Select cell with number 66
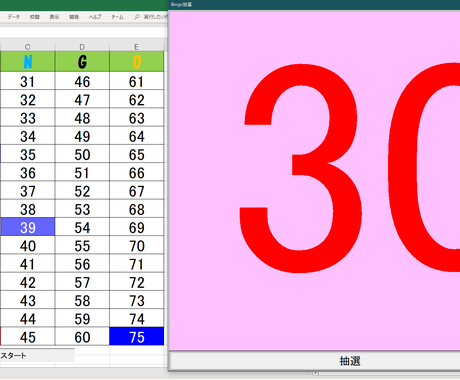 click(137, 173)
